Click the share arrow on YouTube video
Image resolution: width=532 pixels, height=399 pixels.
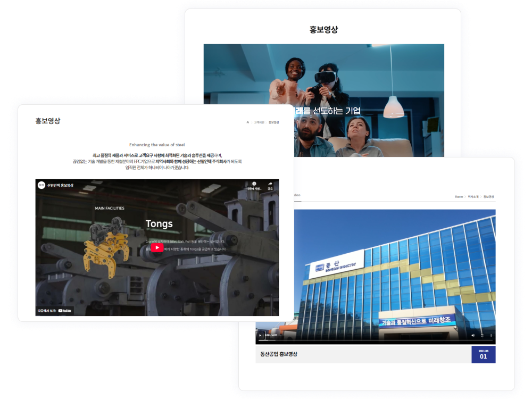click(270, 184)
